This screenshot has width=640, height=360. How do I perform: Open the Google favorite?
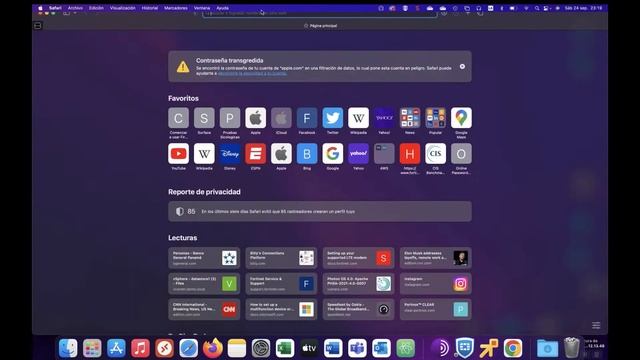333,153
